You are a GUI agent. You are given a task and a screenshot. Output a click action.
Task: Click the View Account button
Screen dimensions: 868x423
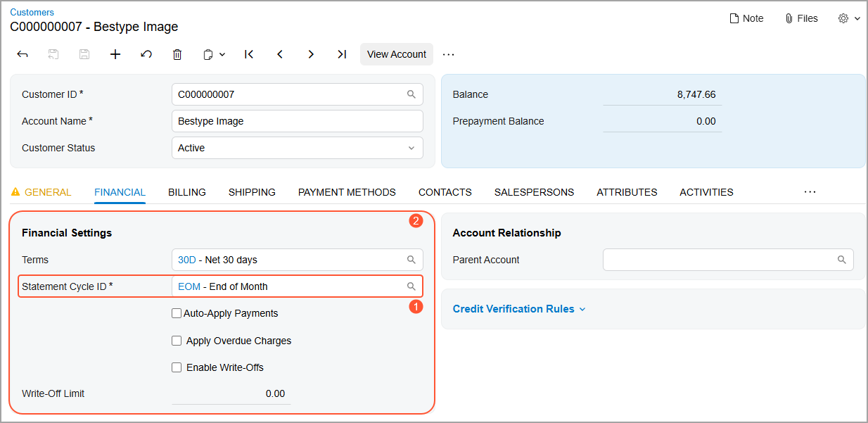tap(396, 54)
